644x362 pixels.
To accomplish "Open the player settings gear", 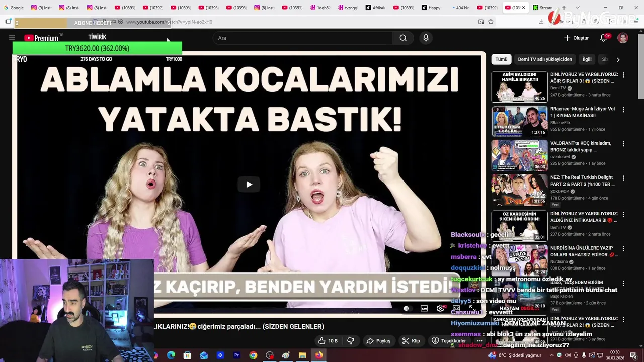I will pos(440,308).
